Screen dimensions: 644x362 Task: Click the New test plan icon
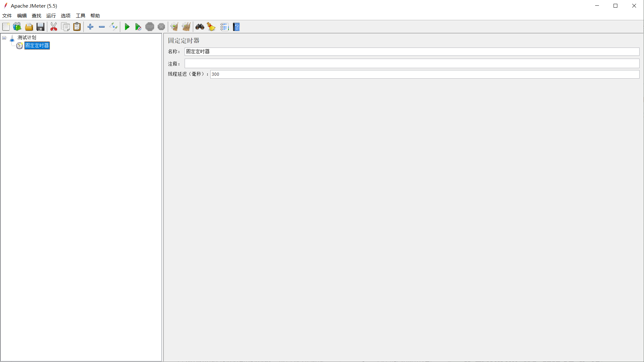(x=6, y=27)
